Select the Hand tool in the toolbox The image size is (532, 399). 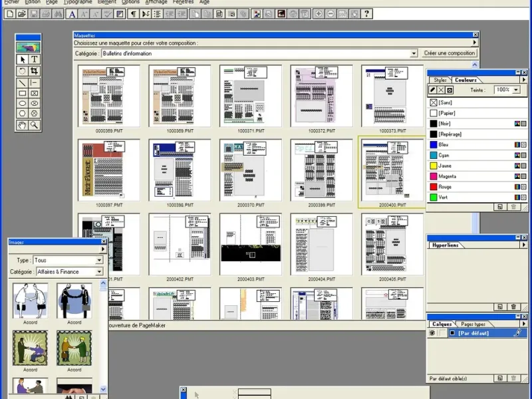23,125
